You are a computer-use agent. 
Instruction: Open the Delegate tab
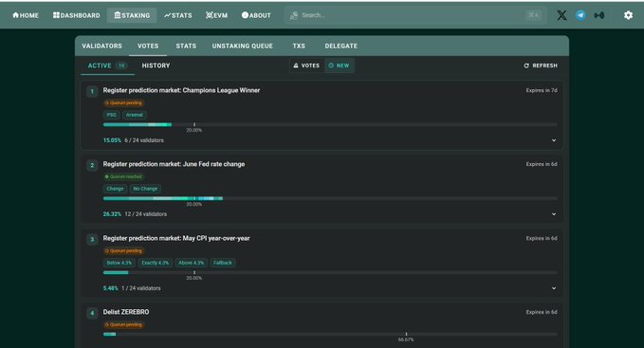340,46
